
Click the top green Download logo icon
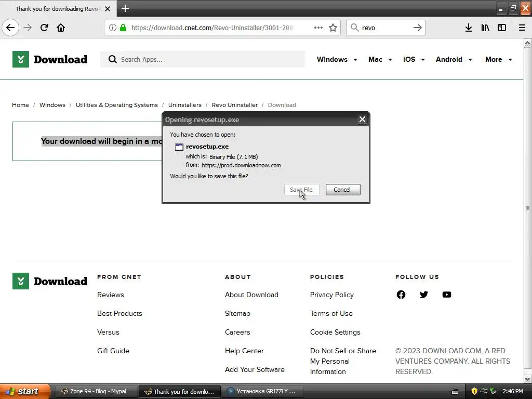tap(21, 59)
